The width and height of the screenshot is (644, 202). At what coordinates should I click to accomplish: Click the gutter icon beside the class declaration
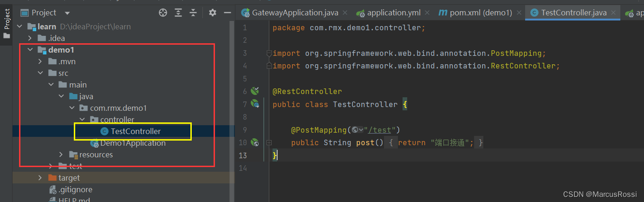coord(254,104)
